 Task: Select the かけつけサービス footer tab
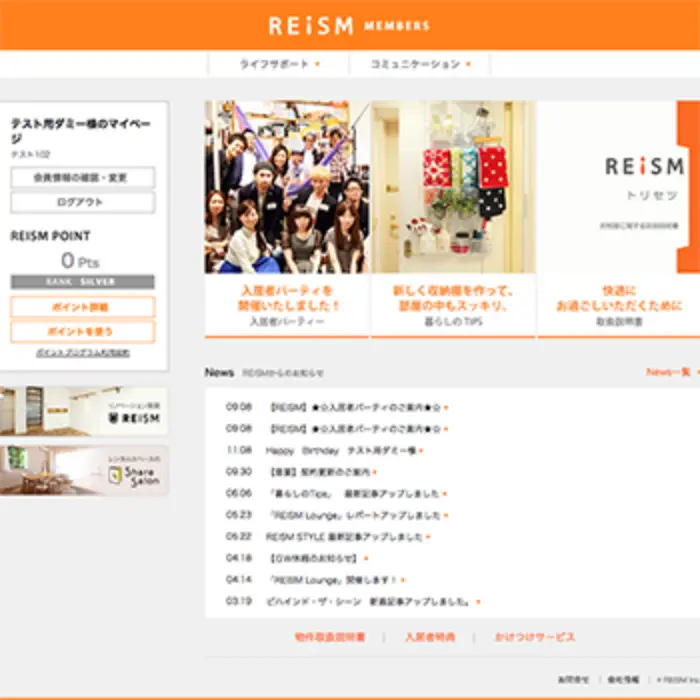(x=536, y=637)
